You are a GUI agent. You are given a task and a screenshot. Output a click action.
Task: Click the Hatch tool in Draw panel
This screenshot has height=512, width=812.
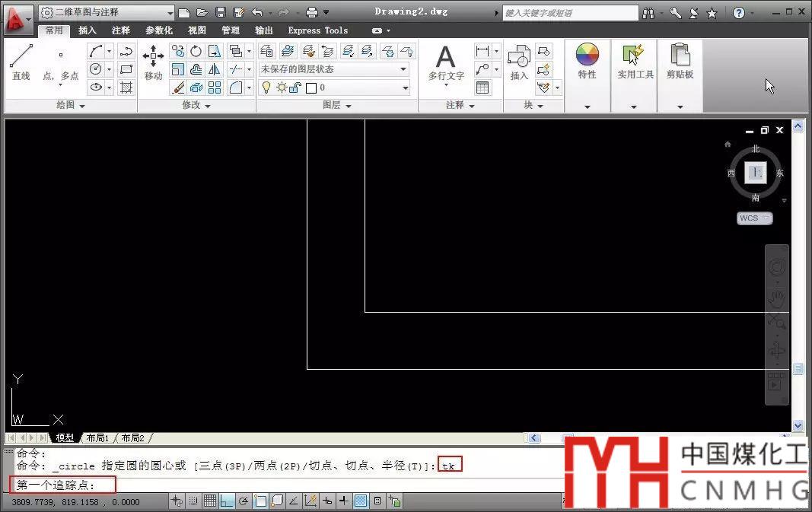tap(126, 87)
